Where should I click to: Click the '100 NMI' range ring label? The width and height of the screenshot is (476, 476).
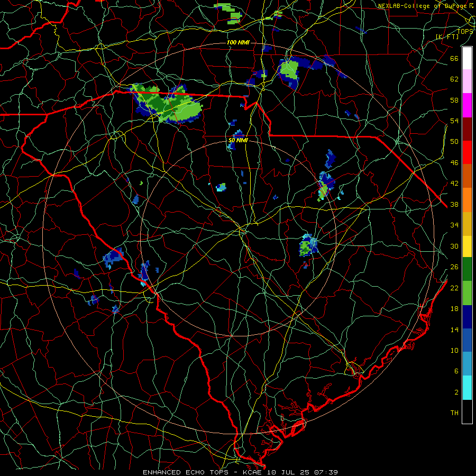(238, 42)
